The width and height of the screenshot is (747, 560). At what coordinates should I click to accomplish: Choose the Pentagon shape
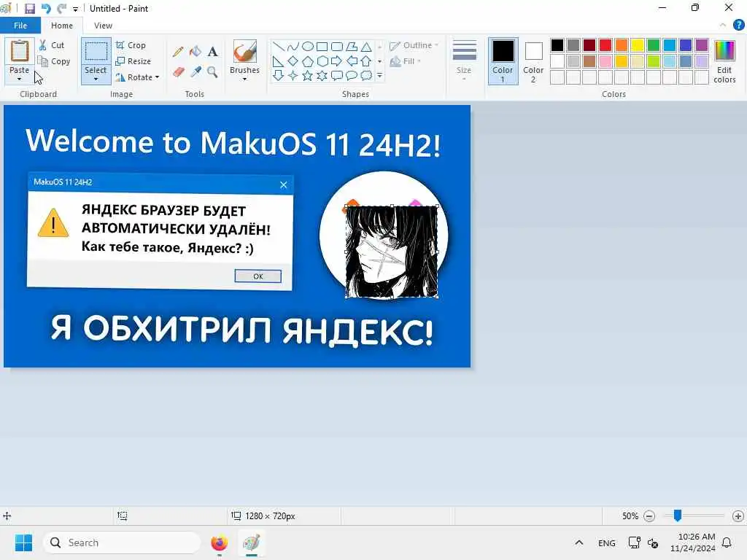[x=308, y=61]
